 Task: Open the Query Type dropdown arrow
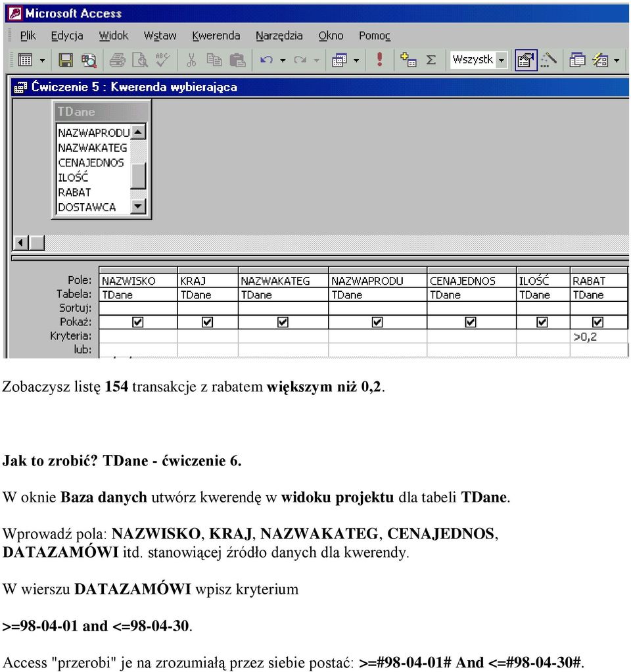point(356,60)
